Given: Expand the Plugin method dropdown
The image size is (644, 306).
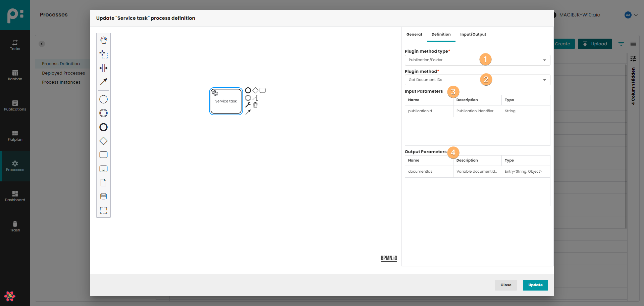Looking at the screenshot, I should 477,80.
